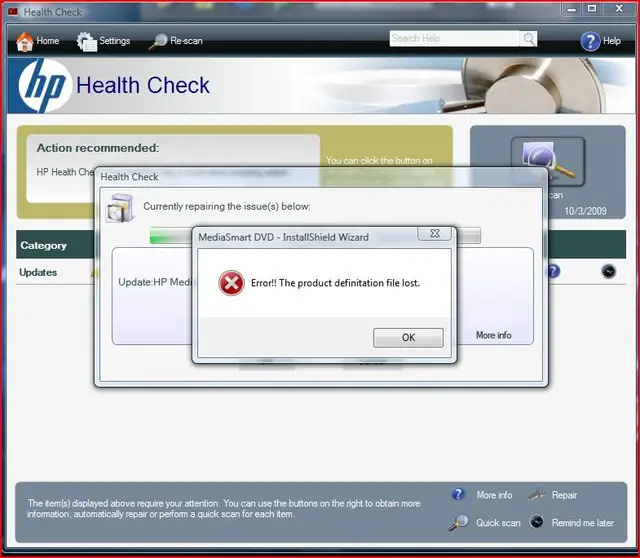Click the clock icon in Updates row
The image size is (640, 558).
607,271
